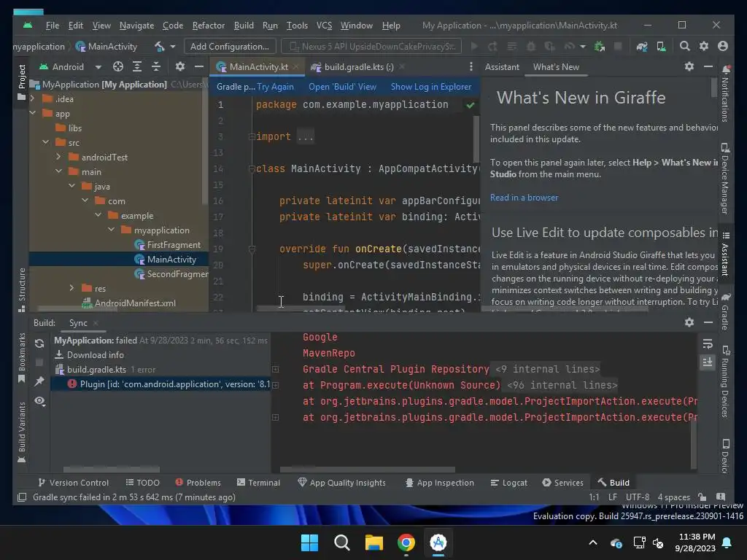Click the Search Everywhere magnifier icon
The width and height of the screenshot is (747, 560).
[x=684, y=46]
